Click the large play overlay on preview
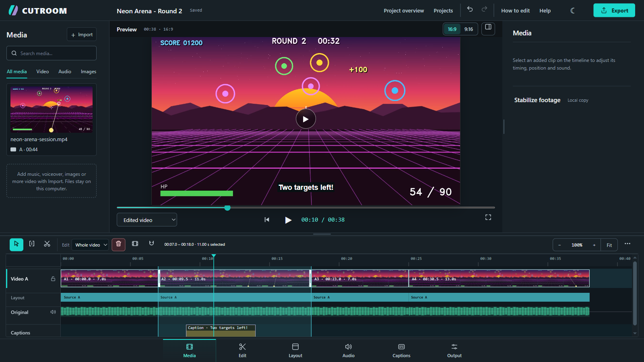The height and width of the screenshot is (362, 644). point(306,119)
